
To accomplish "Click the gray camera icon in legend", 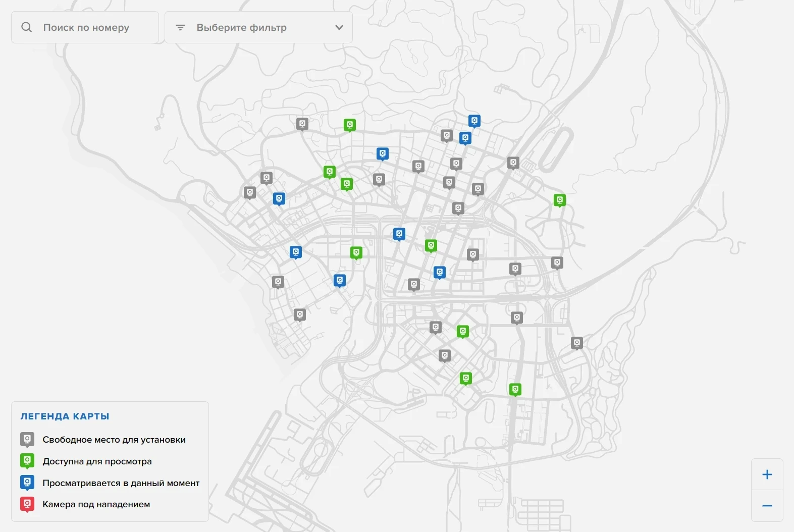I will click(x=27, y=439).
